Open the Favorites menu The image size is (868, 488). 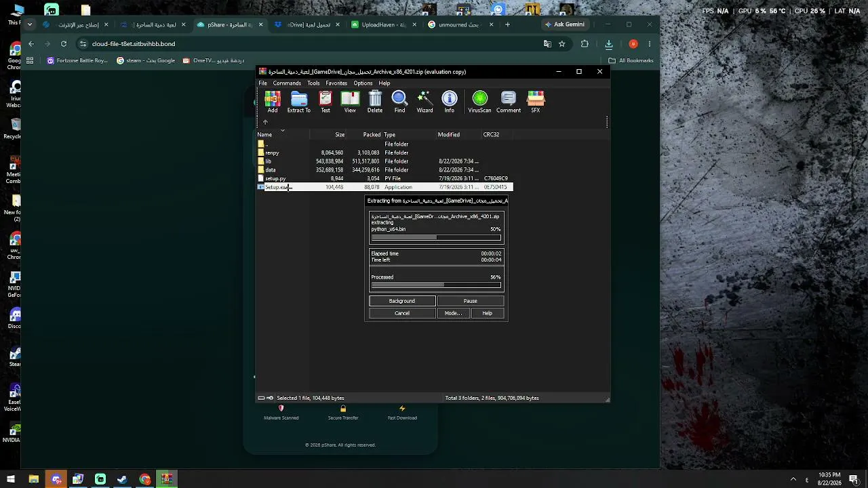[336, 83]
